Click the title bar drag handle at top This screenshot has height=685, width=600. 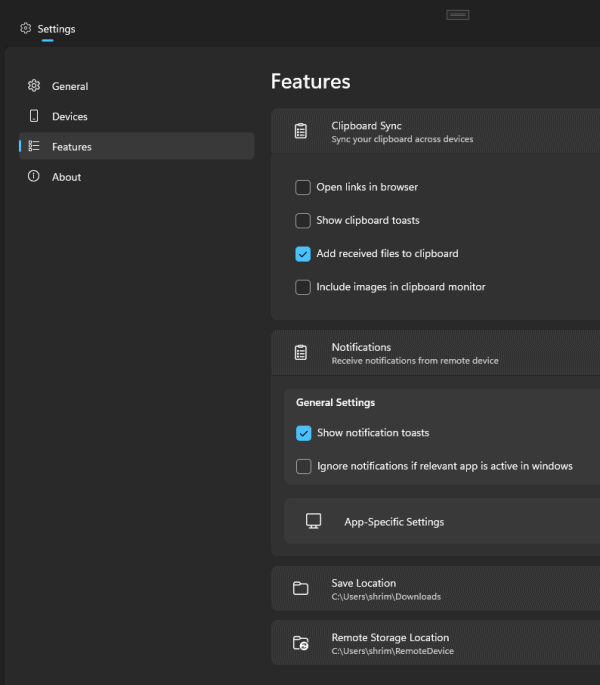[458, 15]
